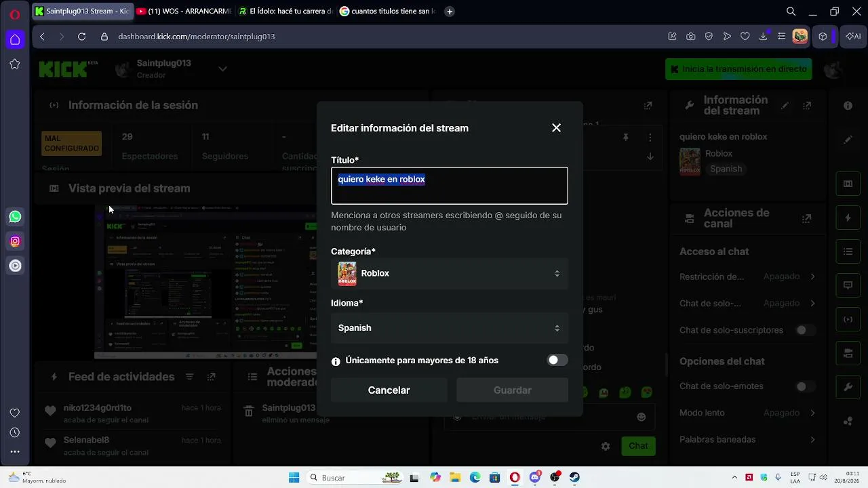
Task: Open File Explorer from taskbar
Action: (x=455, y=478)
